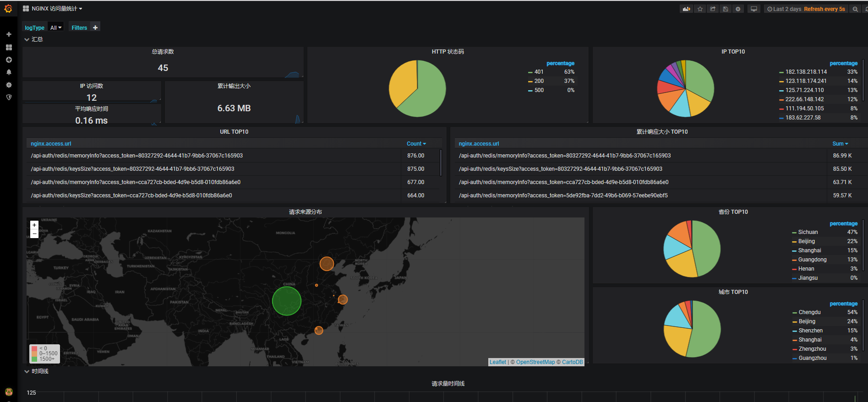Click the 累计输出大小 value 6.63 MB

[x=234, y=108]
